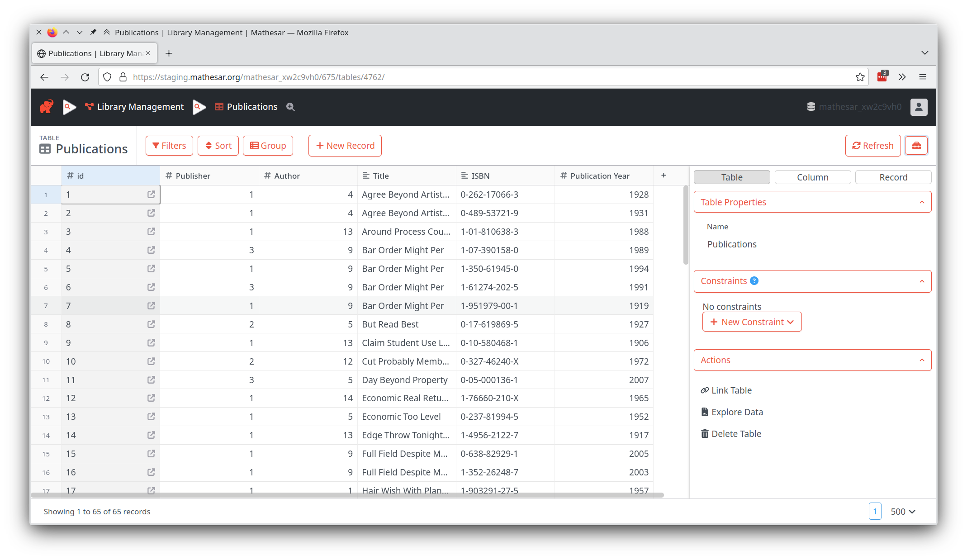
Task: Refresh the Publications table
Action: pos(872,145)
